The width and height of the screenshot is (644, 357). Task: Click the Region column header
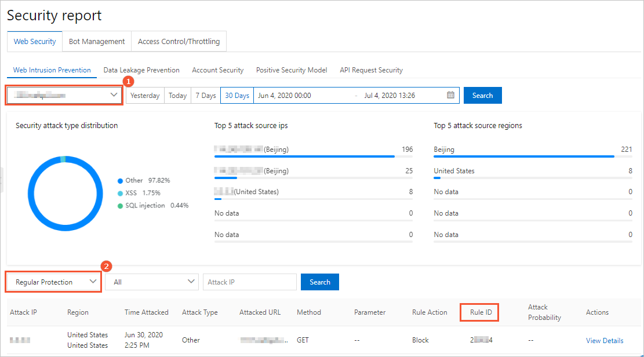tap(78, 312)
